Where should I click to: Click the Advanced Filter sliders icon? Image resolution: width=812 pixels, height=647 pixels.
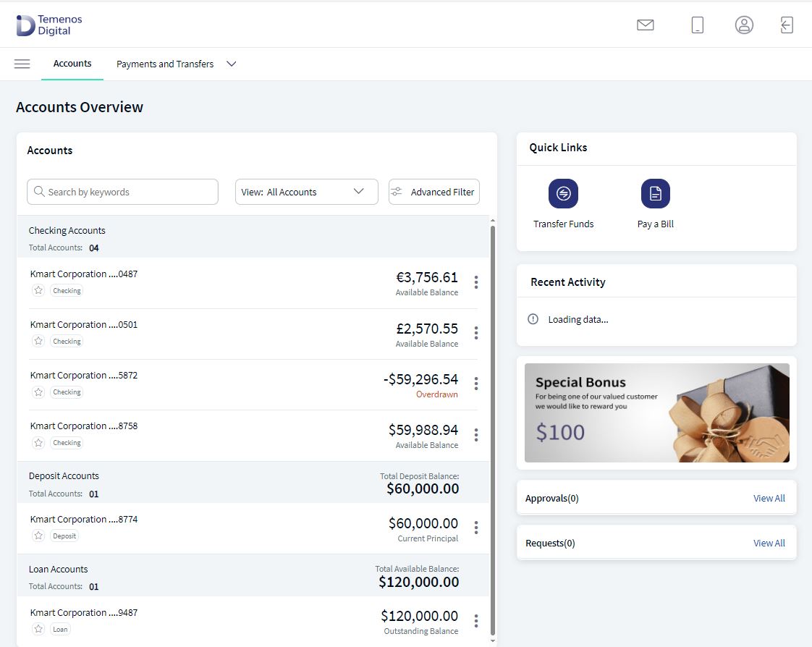coord(397,192)
